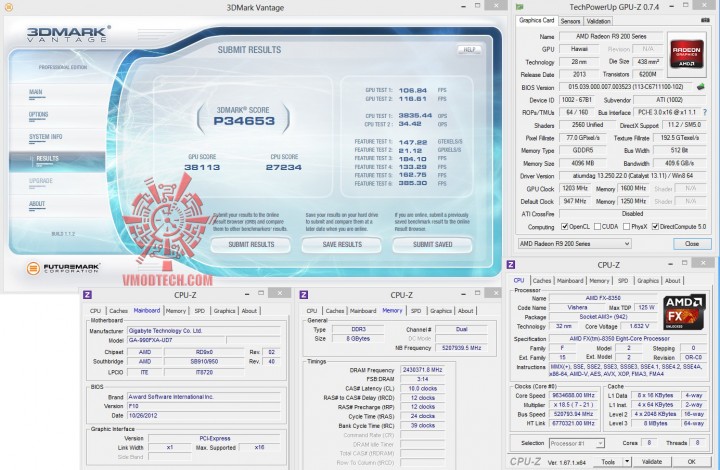
Task: Click the Core Speed value field
Action: tap(574, 395)
